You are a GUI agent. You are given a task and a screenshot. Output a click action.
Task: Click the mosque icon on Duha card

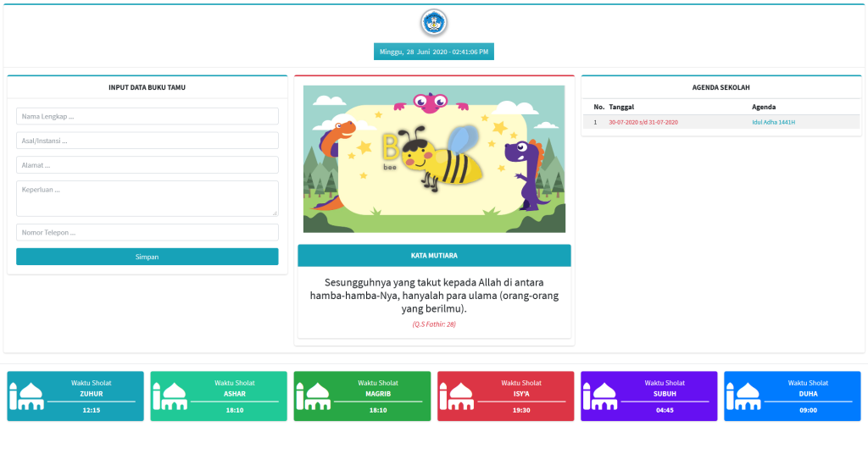pyautogui.click(x=743, y=396)
